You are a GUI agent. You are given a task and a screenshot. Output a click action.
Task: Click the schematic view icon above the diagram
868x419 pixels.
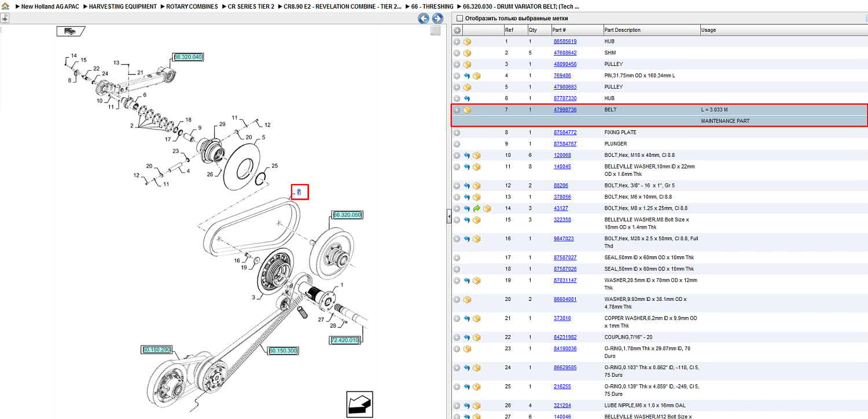coord(71,31)
